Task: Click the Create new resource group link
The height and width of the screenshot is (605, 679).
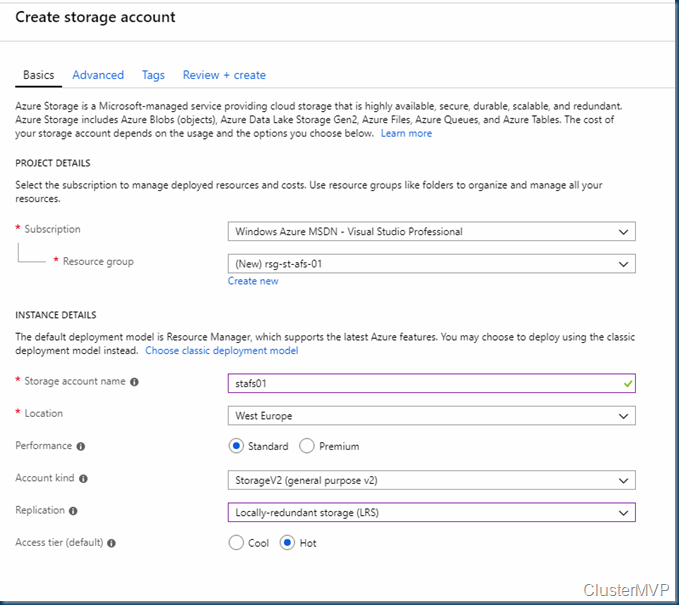Action: (x=253, y=281)
